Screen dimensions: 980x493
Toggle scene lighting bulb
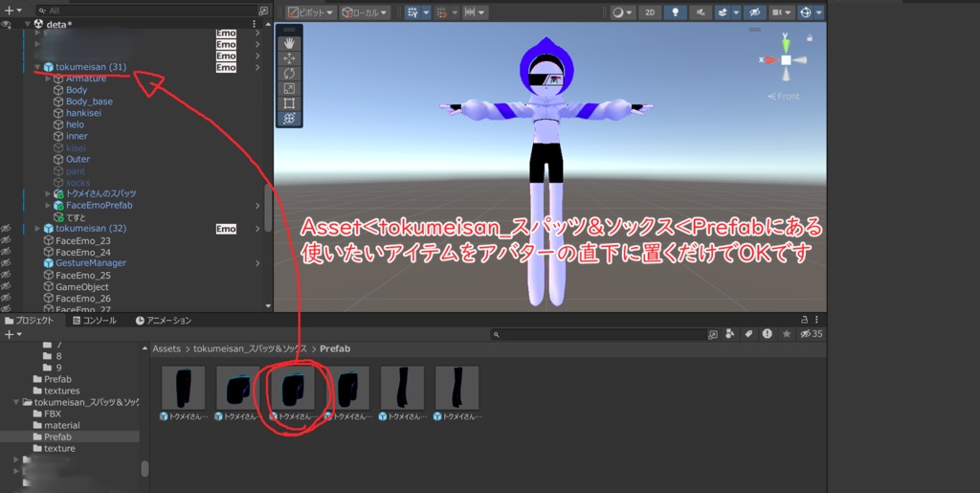pyautogui.click(x=675, y=11)
